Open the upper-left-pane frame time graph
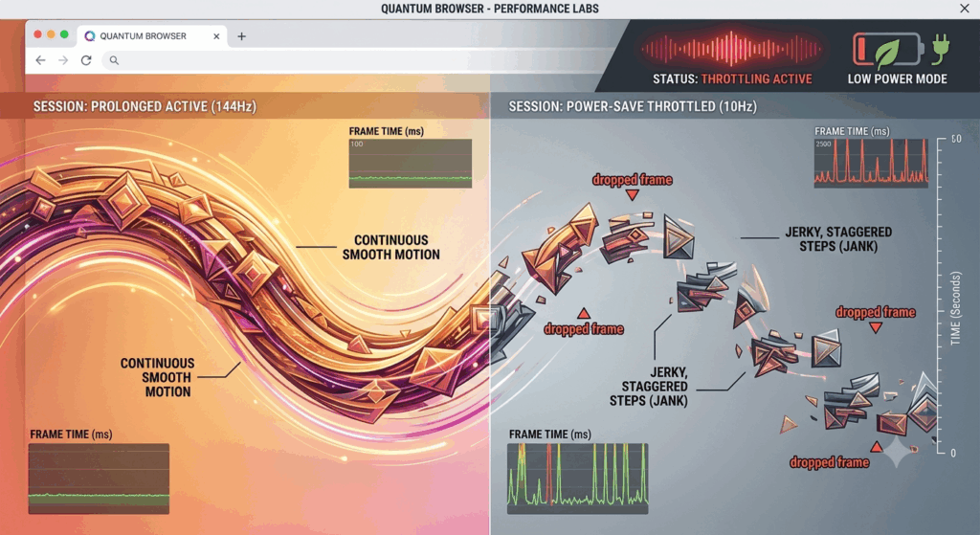Image resolution: width=980 pixels, height=535 pixels. tap(410, 163)
